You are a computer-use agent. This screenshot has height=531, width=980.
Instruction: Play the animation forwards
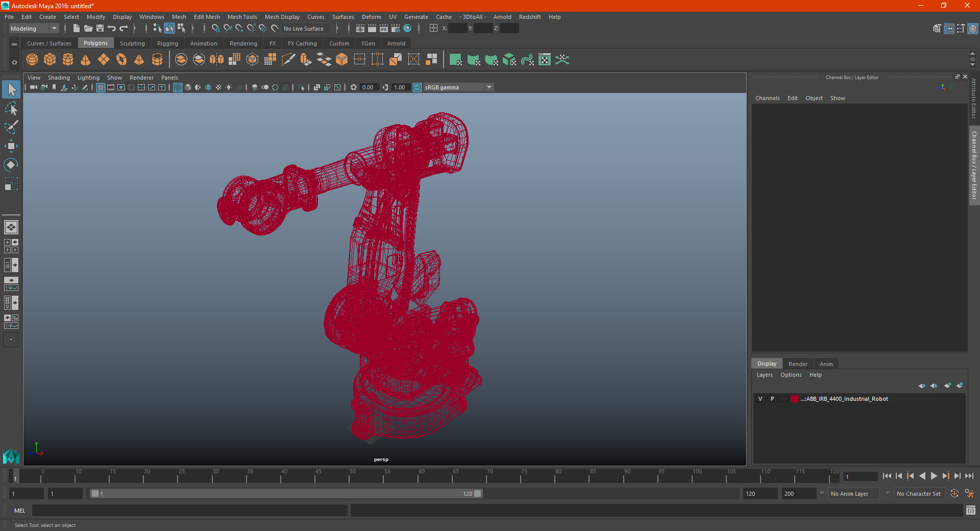click(934, 476)
